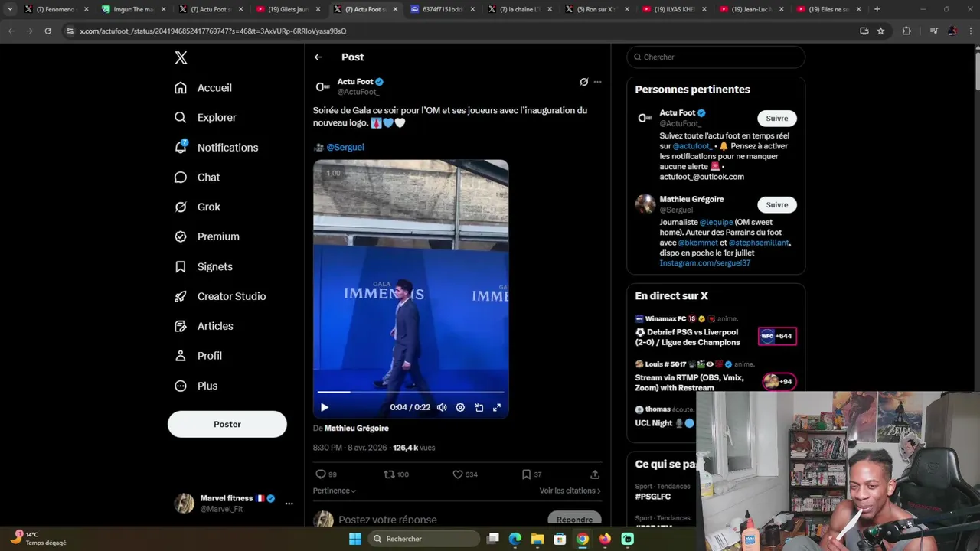Screen dimensions: 980x551
Task: Open Chrome from taskbar
Action: pyautogui.click(x=583, y=539)
